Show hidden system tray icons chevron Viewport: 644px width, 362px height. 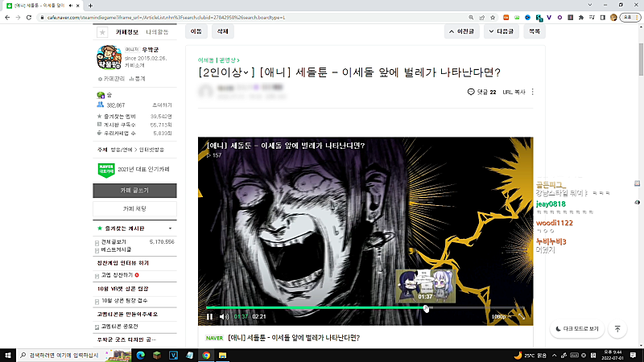pyautogui.click(x=554, y=355)
